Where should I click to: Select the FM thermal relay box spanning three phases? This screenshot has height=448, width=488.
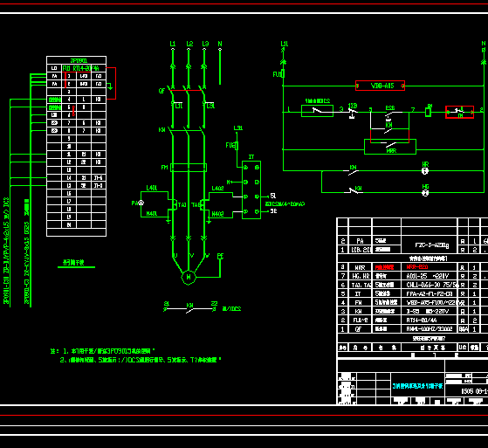click(x=189, y=168)
